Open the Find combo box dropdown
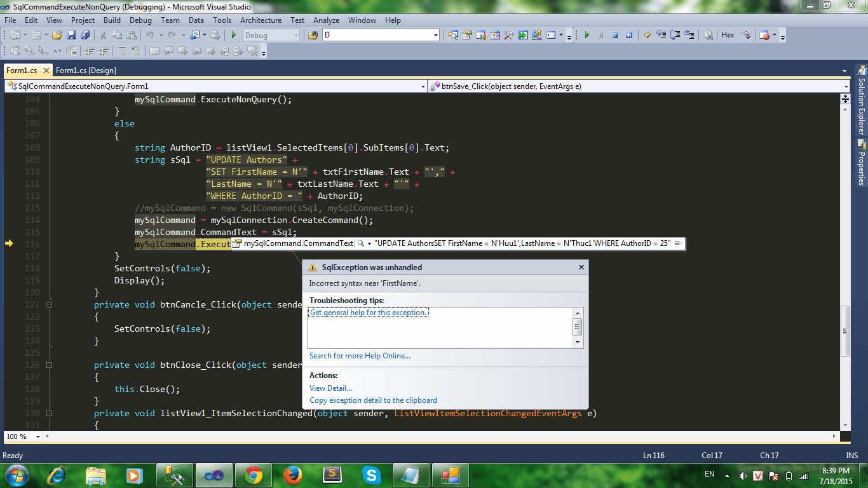Screen dimensions: 868x488 point(436,35)
